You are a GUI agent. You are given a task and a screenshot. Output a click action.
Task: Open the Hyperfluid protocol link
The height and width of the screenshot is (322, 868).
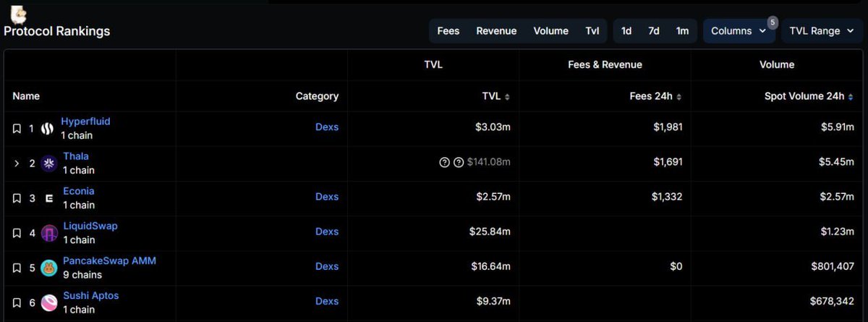(85, 122)
